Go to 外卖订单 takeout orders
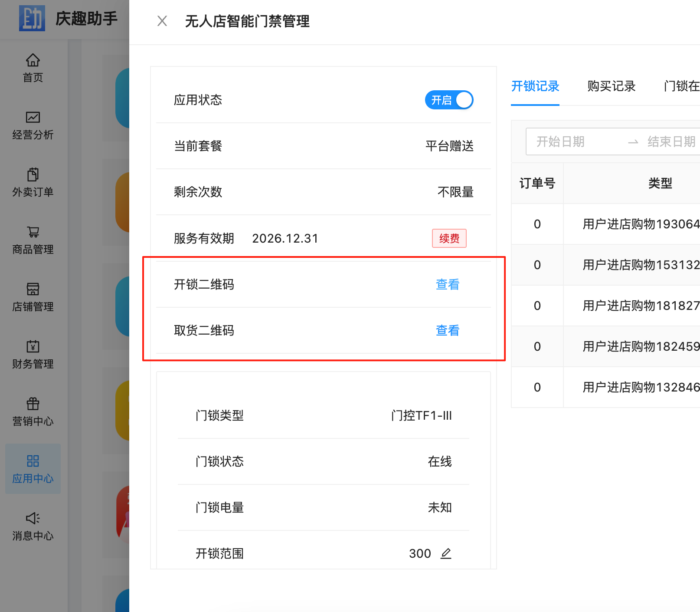Viewport: 700px width, 612px height. pyautogui.click(x=33, y=183)
